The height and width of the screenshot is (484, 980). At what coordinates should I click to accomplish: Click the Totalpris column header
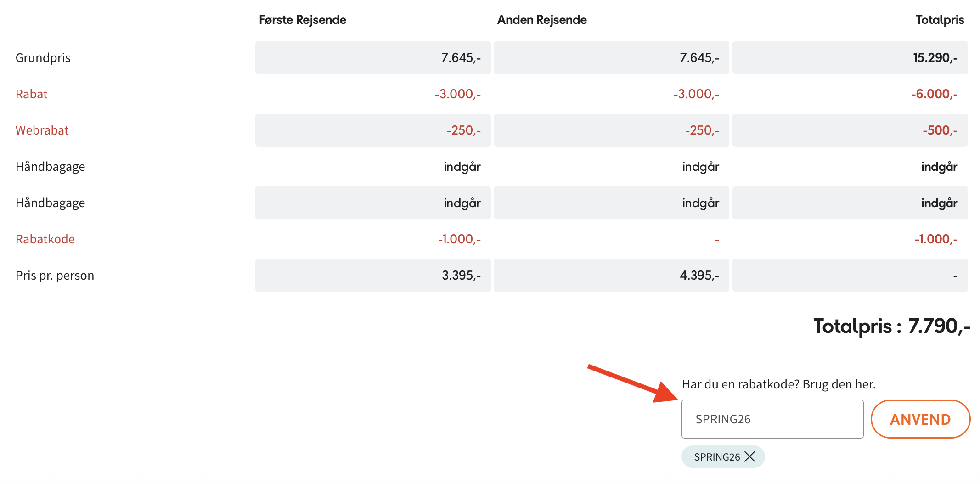[940, 20]
